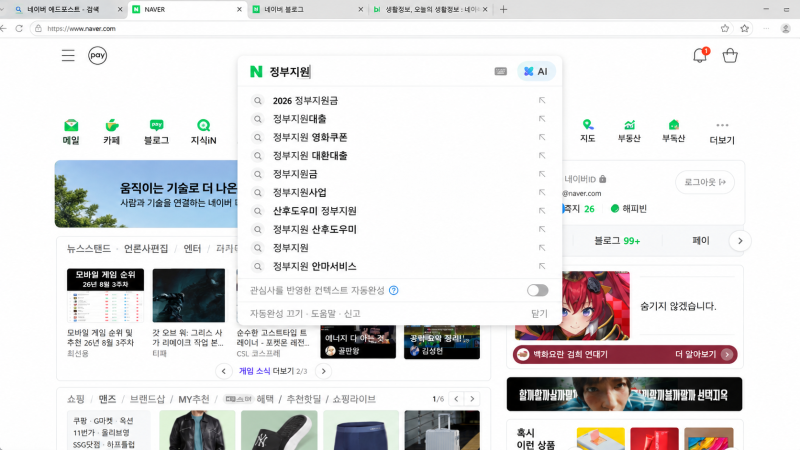Open the on-screen keyboard icon in search box
Image resolution: width=800 pixels, height=450 pixels.
point(501,71)
